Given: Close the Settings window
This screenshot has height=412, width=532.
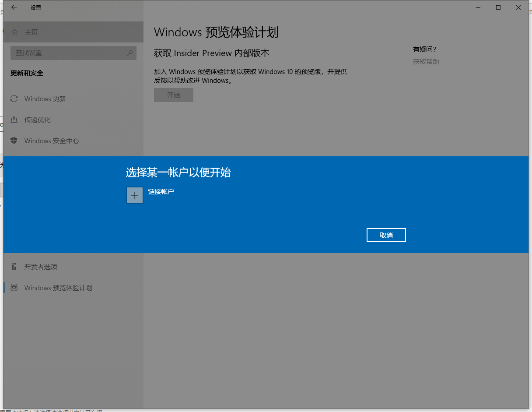Looking at the screenshot, I should [x=518, y=7].
